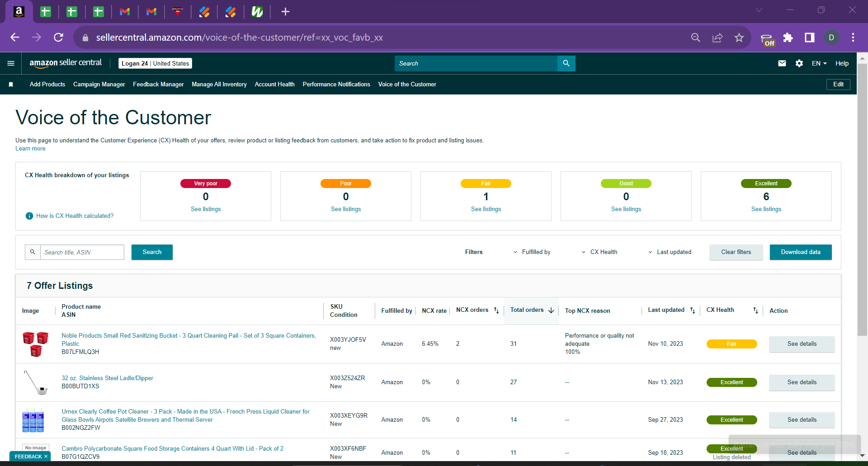This screenshot has width=868, height=466.
Task: Click See details for Noble Products bucket
Action: (802, 344)
